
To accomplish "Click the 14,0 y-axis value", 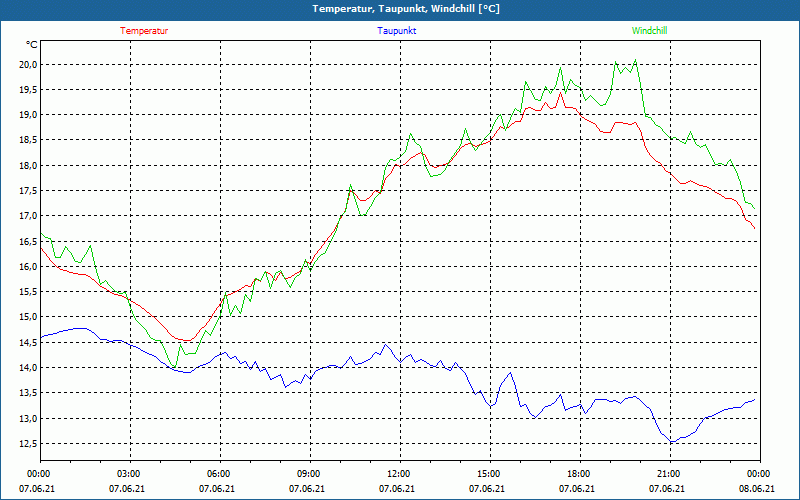I will pyautogui.click(x=29, y=367).
